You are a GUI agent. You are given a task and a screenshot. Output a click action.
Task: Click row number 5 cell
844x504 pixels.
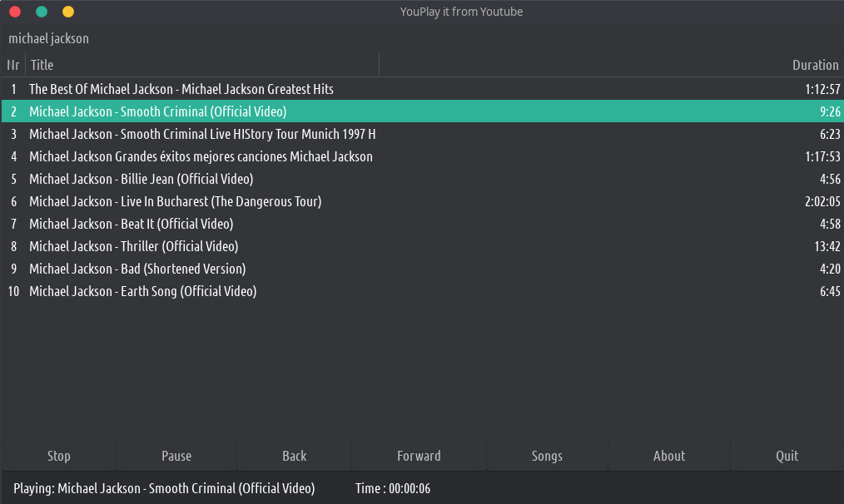pos(13,179)
